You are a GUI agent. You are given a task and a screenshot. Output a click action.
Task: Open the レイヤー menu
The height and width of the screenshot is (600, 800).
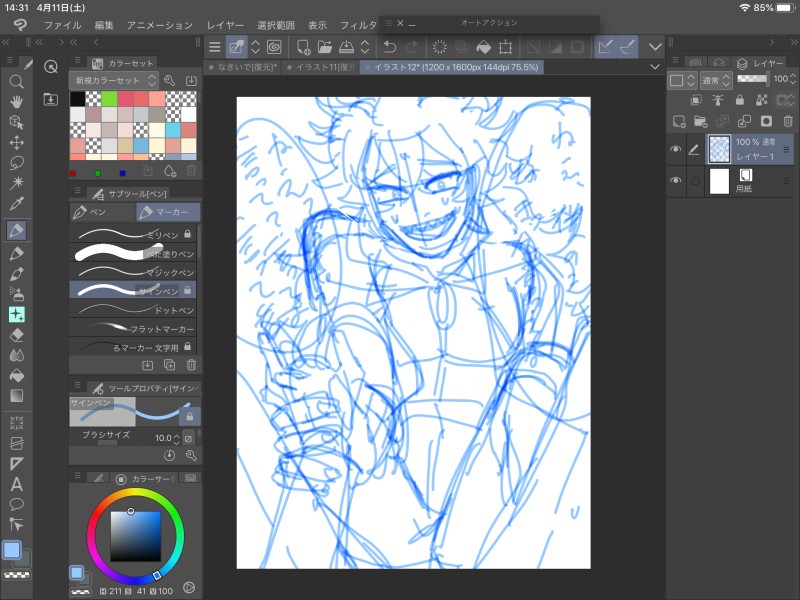(x=225, y=25)
